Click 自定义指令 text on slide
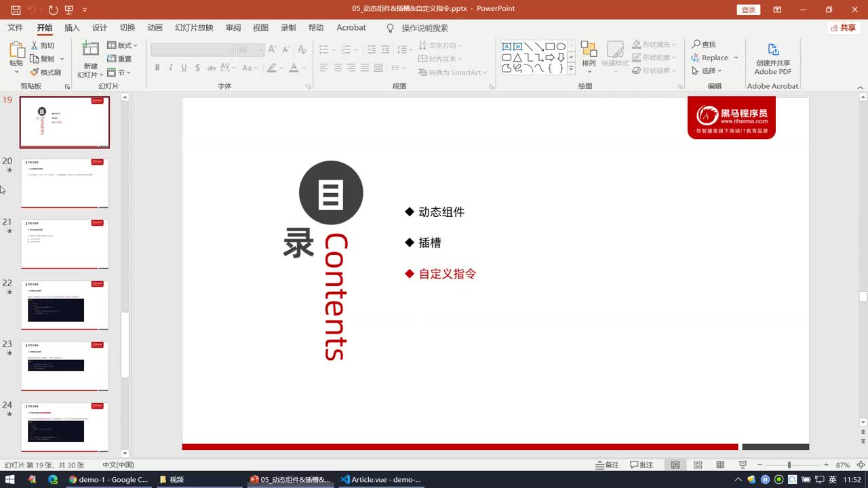 (448, 274)
